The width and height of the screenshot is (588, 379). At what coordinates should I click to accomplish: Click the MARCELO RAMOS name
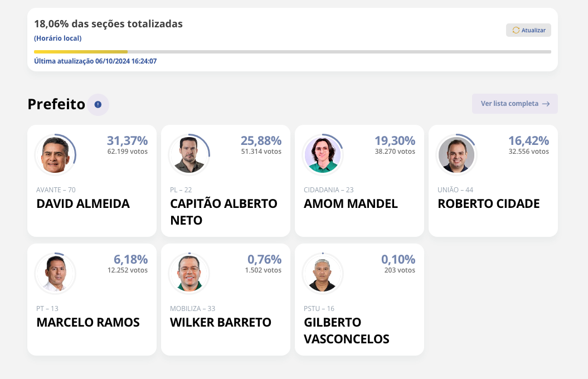88,323
